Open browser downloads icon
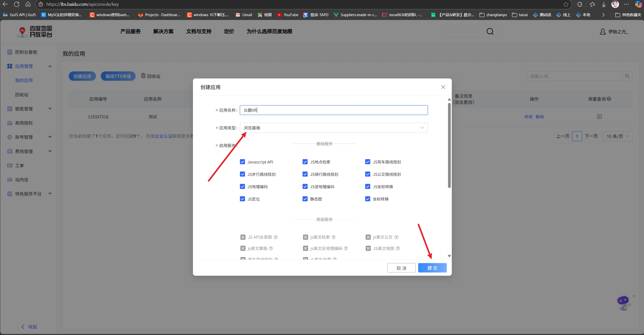The image size is (644, 335). click(604, 4)
